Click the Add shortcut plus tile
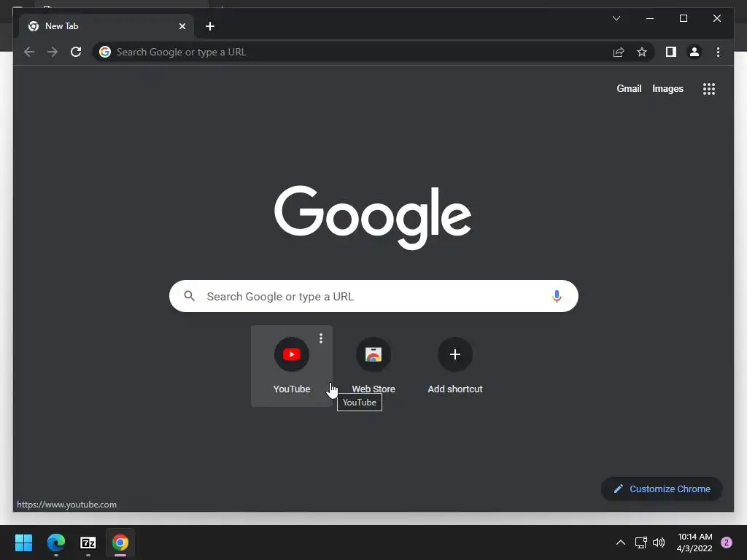Screen dimensions: 747x560 (x=455, y=366)
